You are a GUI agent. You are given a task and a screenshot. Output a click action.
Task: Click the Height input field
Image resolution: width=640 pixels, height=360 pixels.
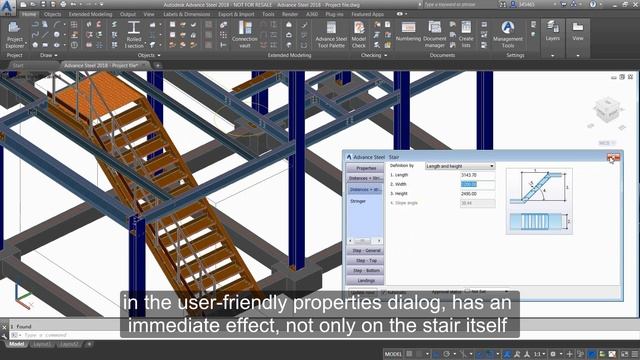click(x=478, y=194)
